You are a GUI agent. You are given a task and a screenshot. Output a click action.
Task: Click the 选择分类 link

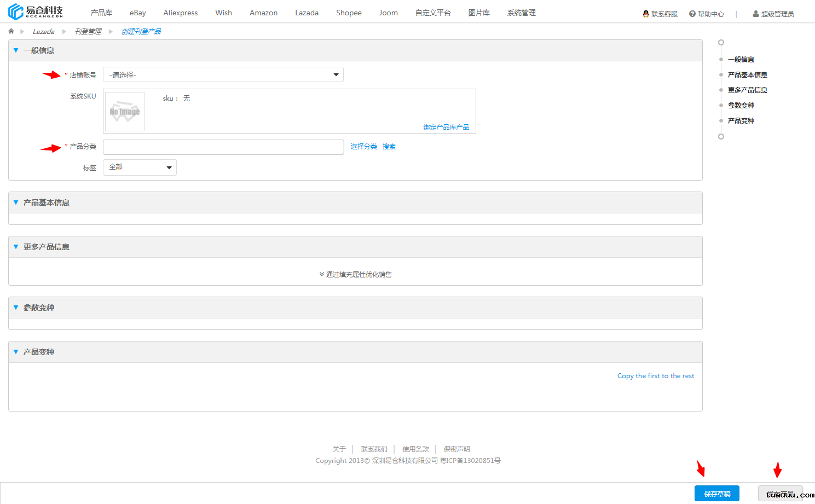363,147
